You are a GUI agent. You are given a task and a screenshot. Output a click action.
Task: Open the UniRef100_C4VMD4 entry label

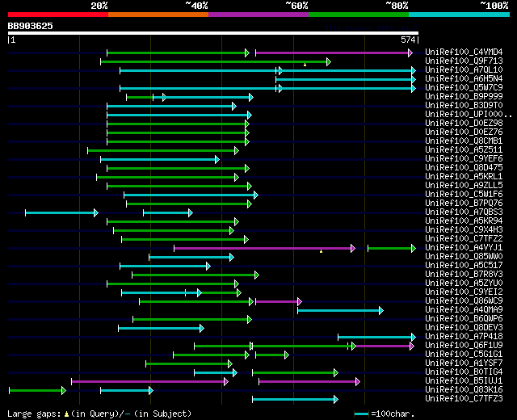[464, 52]
